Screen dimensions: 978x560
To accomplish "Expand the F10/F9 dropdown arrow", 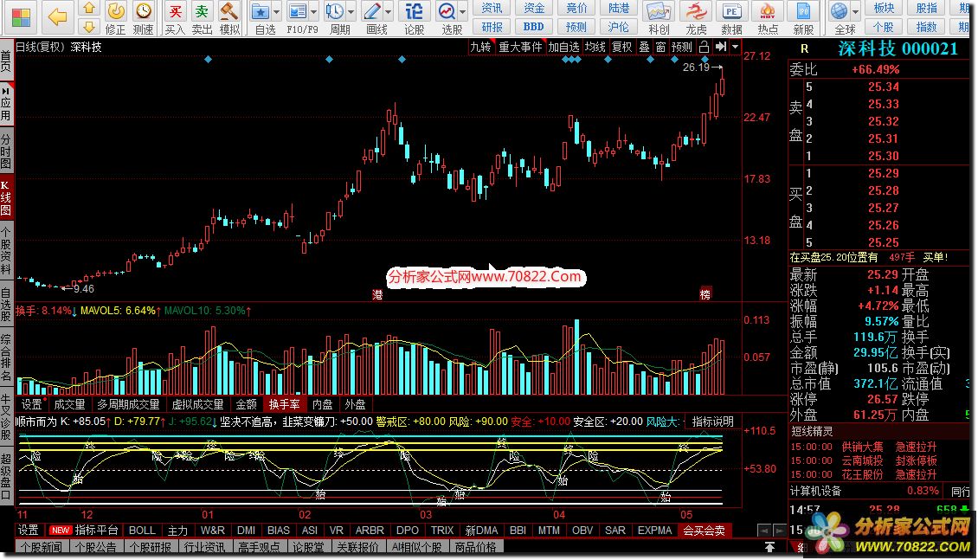I will click(x=313, y=12).
